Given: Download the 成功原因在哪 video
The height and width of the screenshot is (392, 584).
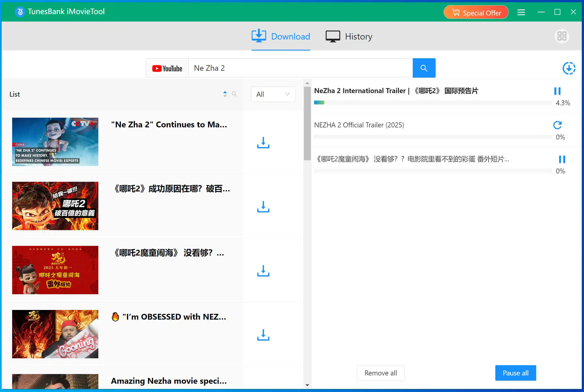Looking at the screenshot, I should [x=263, y=207].
